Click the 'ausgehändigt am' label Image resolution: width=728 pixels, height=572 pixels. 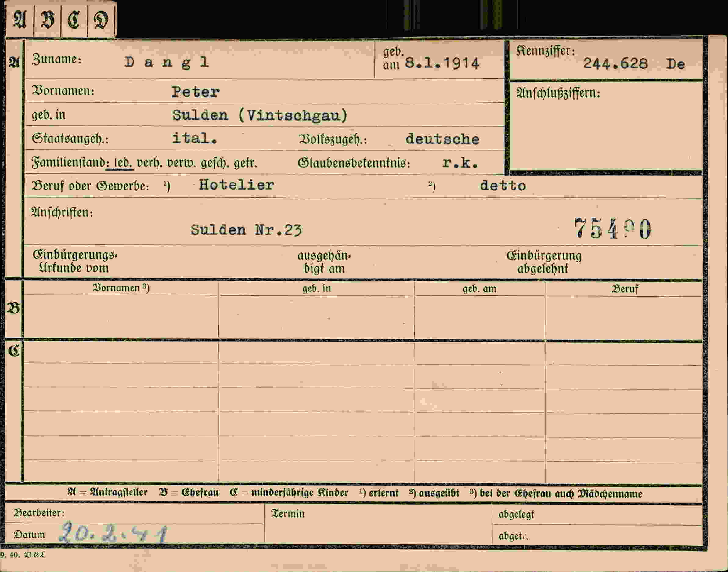click(324, 262)
